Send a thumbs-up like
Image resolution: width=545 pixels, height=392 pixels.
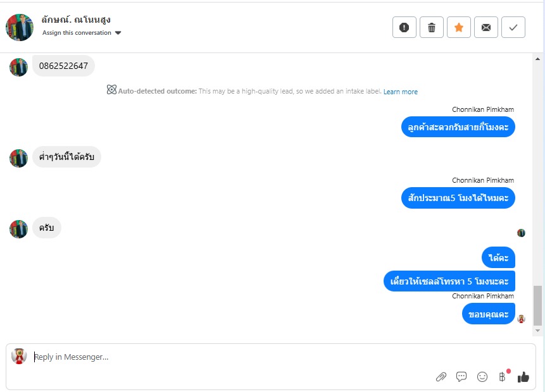point(523,377)
